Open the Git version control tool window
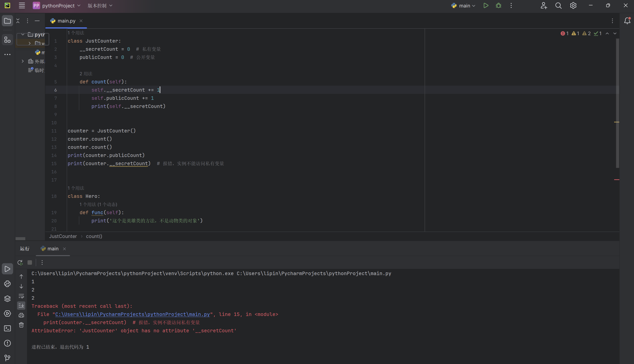Screen dimensions: 634x364 (7, 358)
